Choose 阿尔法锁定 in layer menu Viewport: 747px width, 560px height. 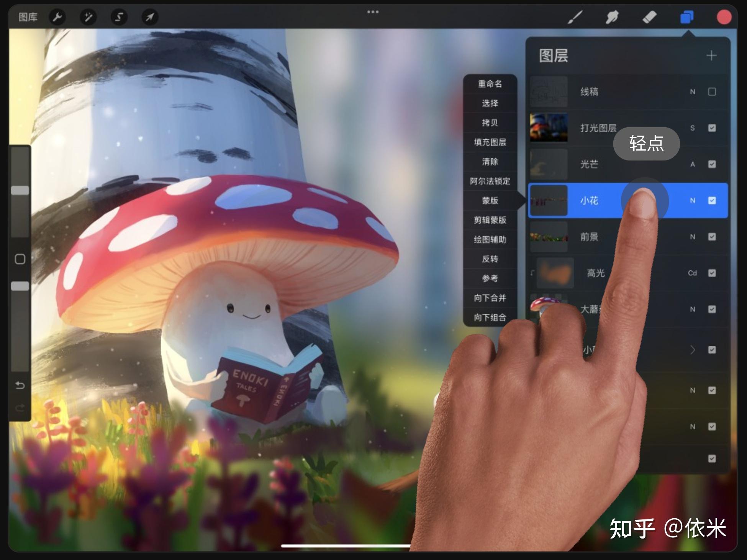coord(490,181)
